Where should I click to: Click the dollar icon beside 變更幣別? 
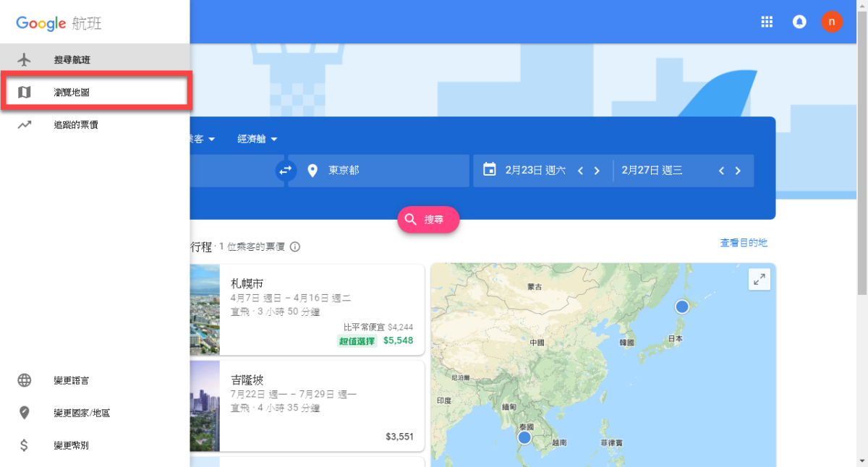(25, 445)
